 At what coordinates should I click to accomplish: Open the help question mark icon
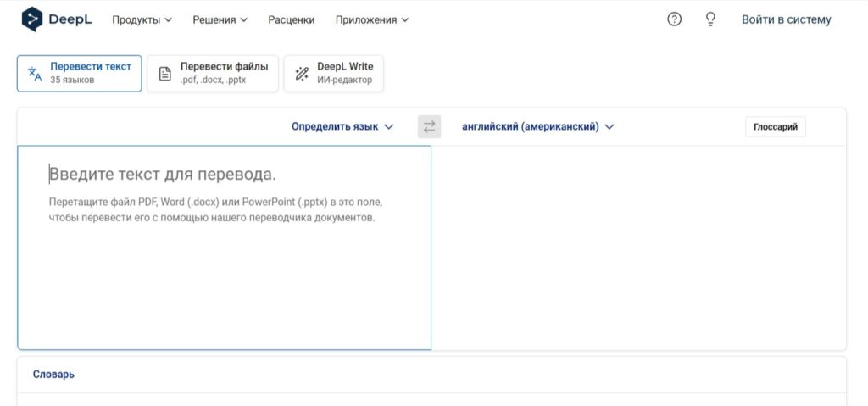674,19
